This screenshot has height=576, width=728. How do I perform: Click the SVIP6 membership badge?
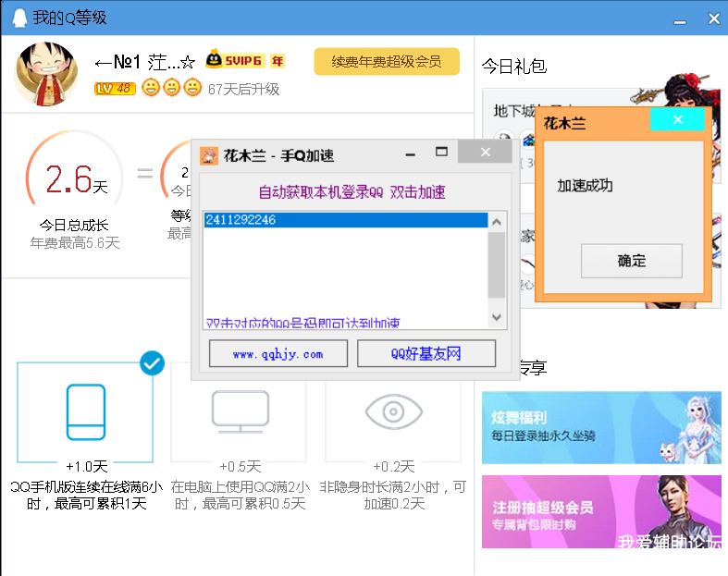[234, 60]
